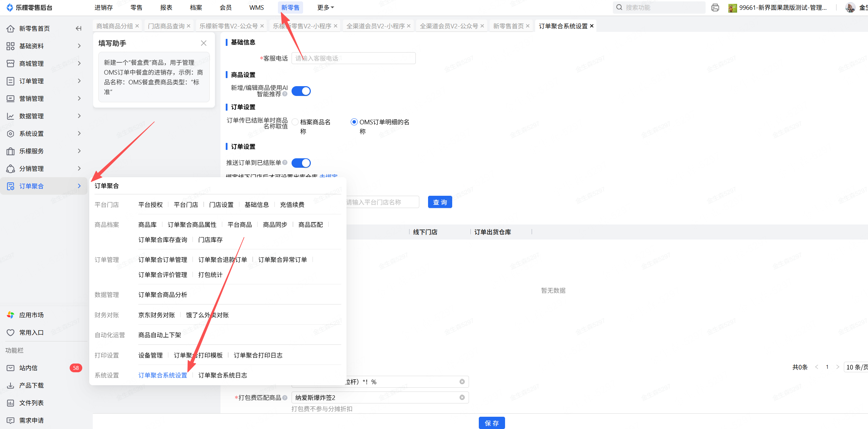Open the 站内信 inbox

click(x=28, y=368)
